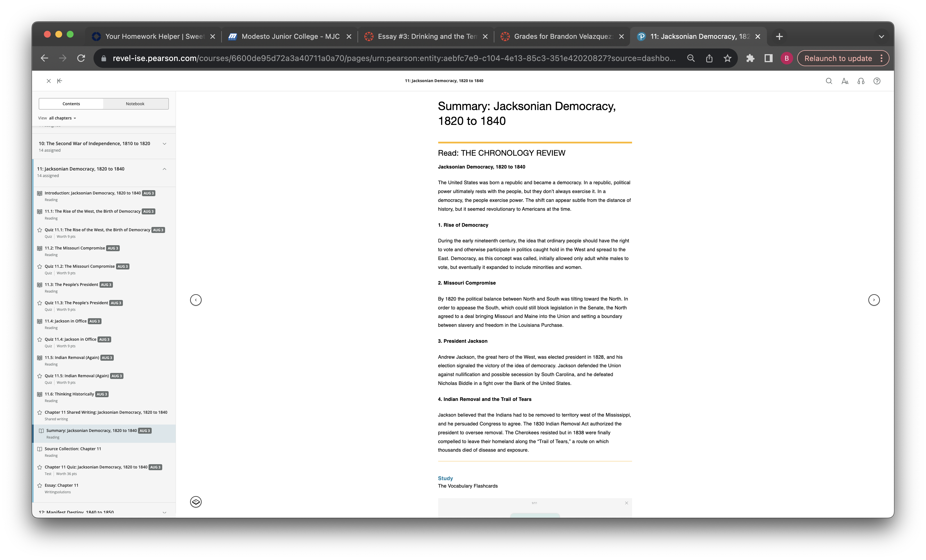The height and width of the screenshot is (560, 926).
Task: Click book icon for Source Collection
Action: (39, 449)
